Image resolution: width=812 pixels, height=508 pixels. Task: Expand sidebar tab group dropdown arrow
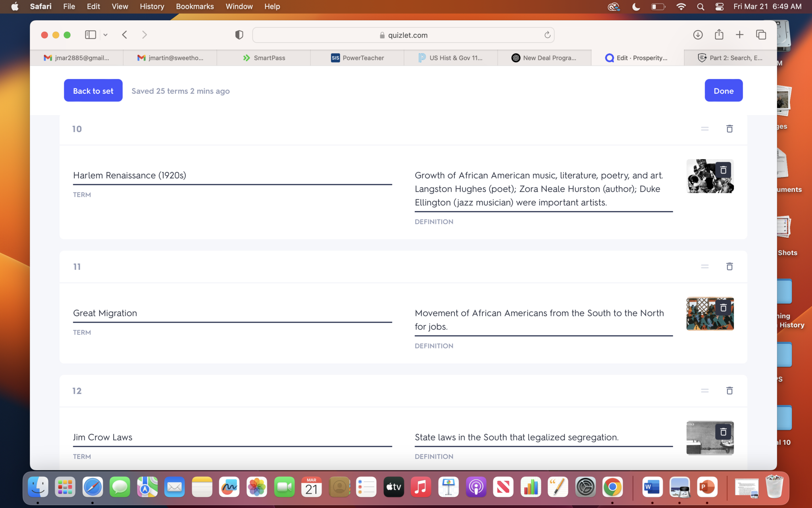tap(105, 35)
